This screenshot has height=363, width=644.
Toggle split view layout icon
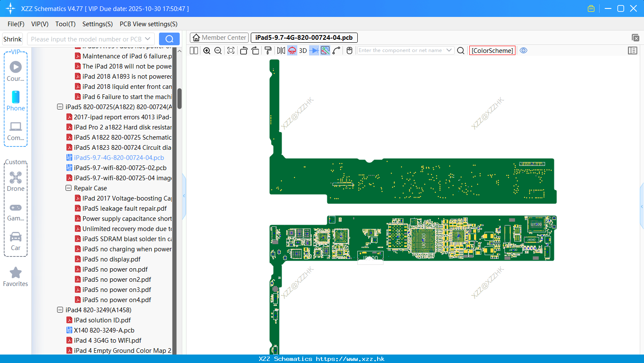tap(194, 50)
